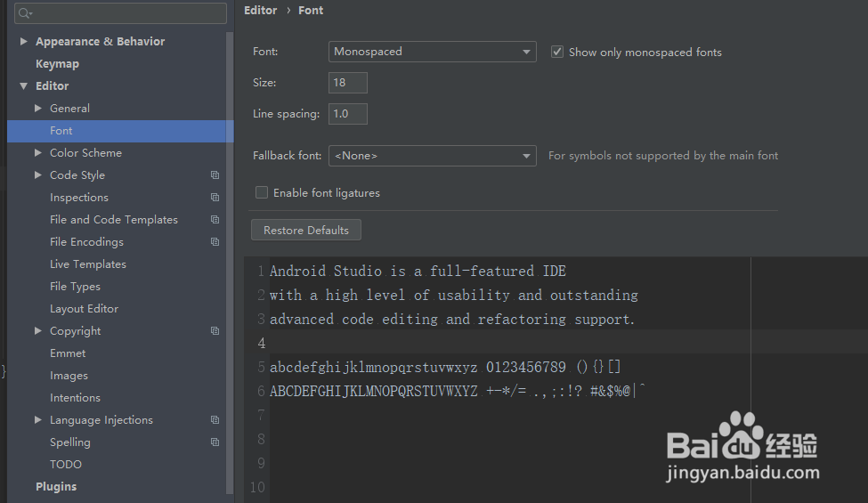Viewport: 868px width, 503px height.
Task: Expand the Copyright subtree
Action: click(38, 331)
